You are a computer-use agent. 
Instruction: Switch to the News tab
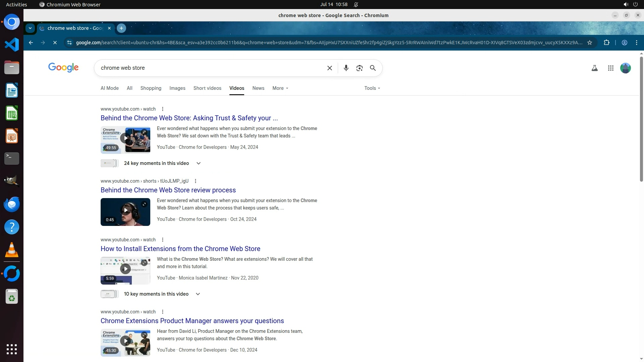tap(258, 88)
